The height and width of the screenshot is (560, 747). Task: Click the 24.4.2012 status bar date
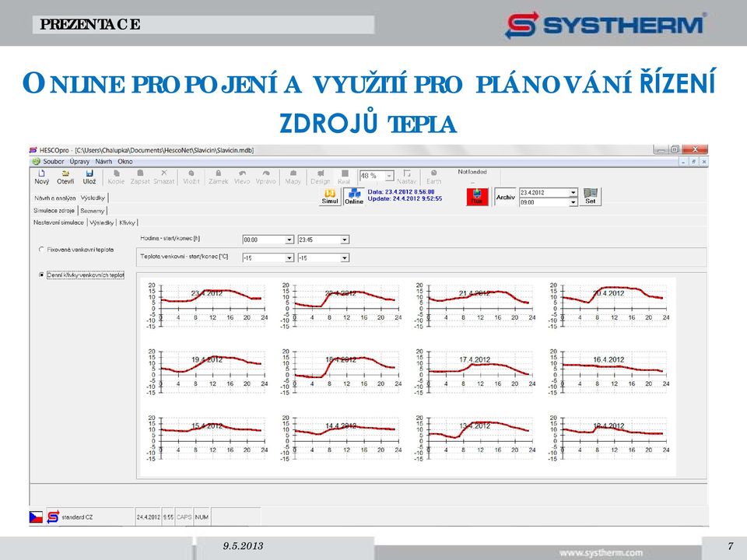(149, 517)
